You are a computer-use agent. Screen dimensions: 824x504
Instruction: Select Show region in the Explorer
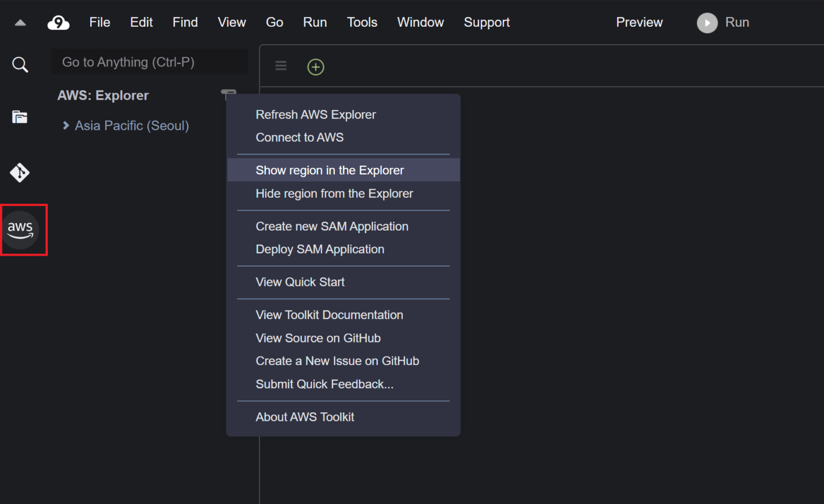[329, 171]
